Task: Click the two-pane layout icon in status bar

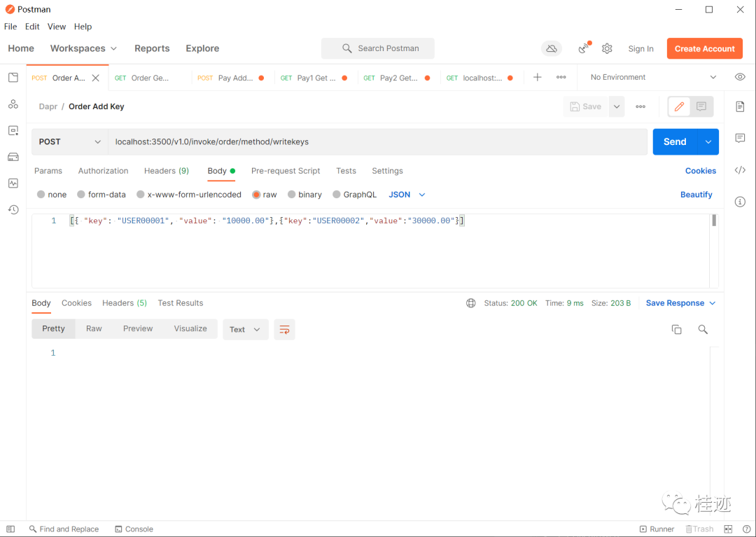Action: pos(729,529)
